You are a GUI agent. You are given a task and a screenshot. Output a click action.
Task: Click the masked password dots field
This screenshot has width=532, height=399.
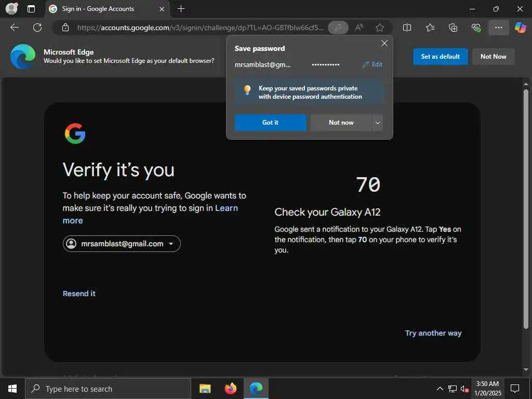click(x=325, y=64)
